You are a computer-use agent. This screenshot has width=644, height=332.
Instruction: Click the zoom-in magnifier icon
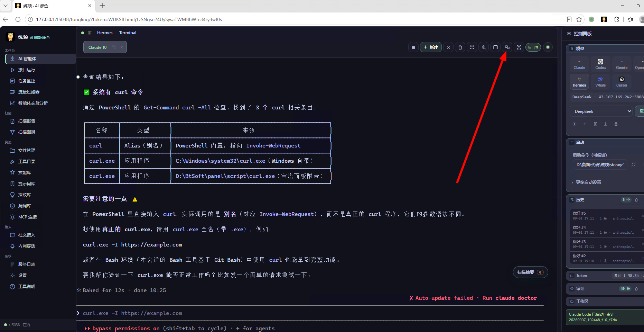pos(484,47)
